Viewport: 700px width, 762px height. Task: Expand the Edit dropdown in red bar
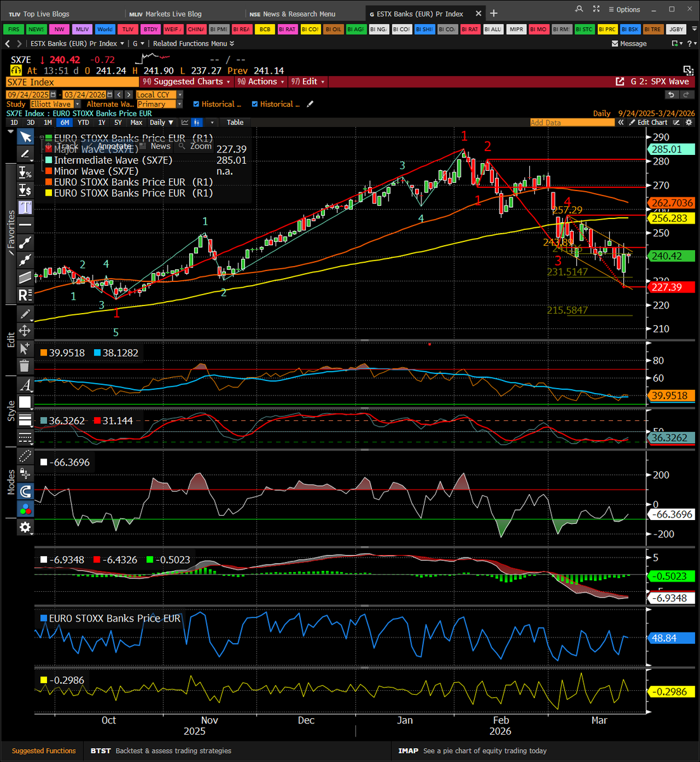click(307, 82)
